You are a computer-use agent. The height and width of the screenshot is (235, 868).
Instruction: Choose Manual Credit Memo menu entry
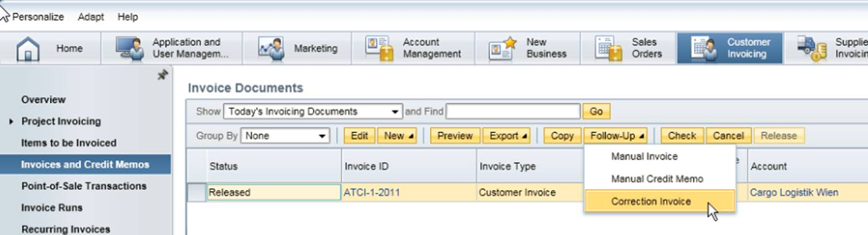point(657,179)
